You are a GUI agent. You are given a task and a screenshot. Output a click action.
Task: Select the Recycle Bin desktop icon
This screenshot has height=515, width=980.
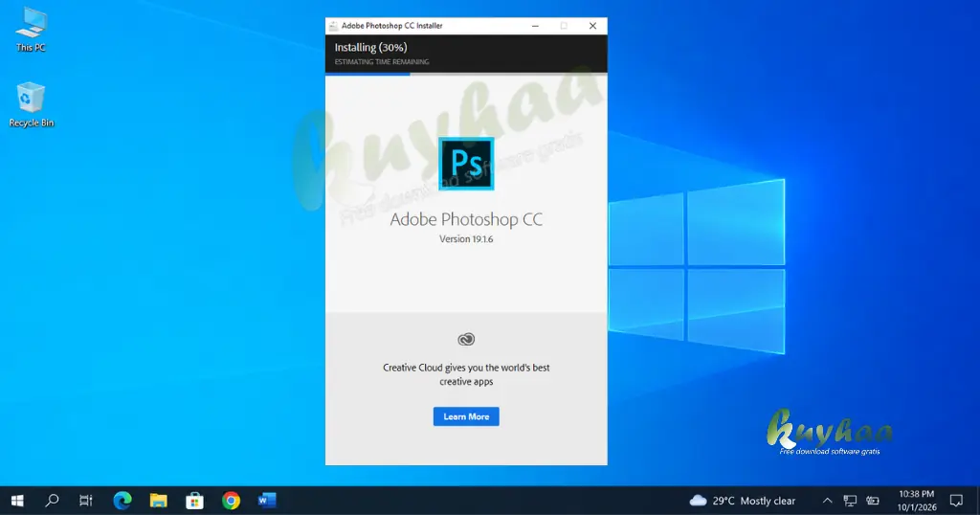[x=31, y=104]
